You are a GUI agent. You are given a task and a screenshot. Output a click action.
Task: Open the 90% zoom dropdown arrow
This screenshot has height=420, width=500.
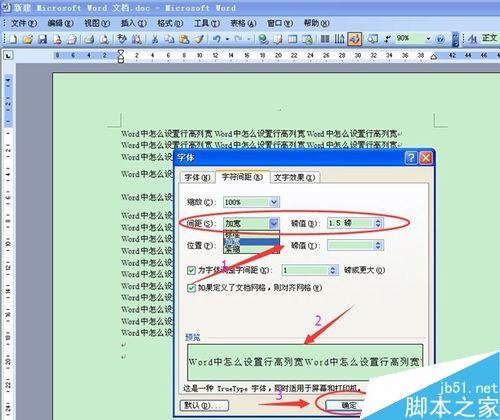[x=429, y=39]
